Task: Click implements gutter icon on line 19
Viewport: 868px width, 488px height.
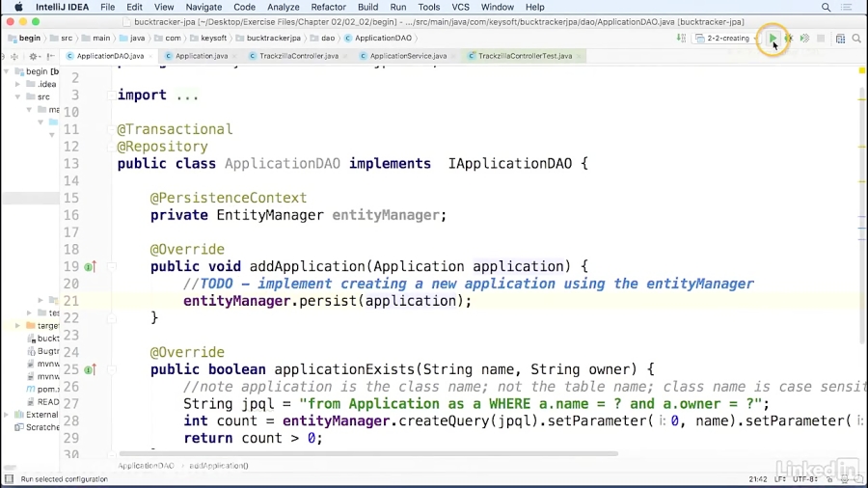Action: point(89,267)
